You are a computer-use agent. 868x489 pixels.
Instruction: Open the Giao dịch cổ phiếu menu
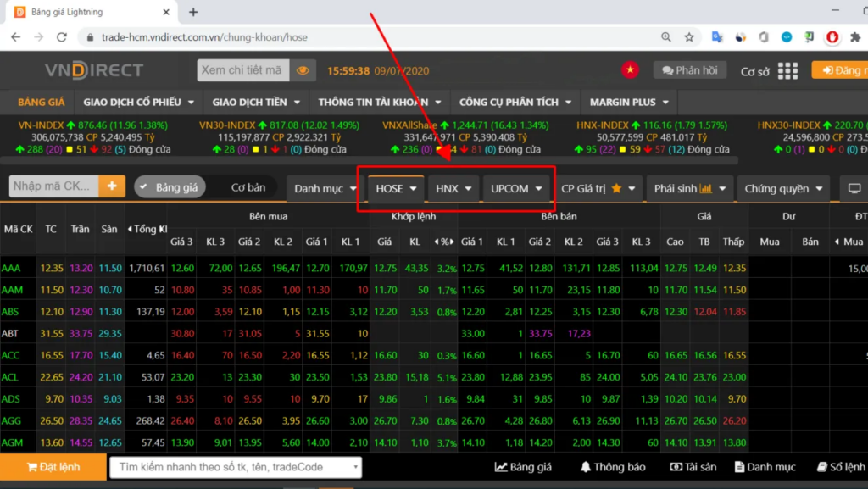[x=139, y=102]
